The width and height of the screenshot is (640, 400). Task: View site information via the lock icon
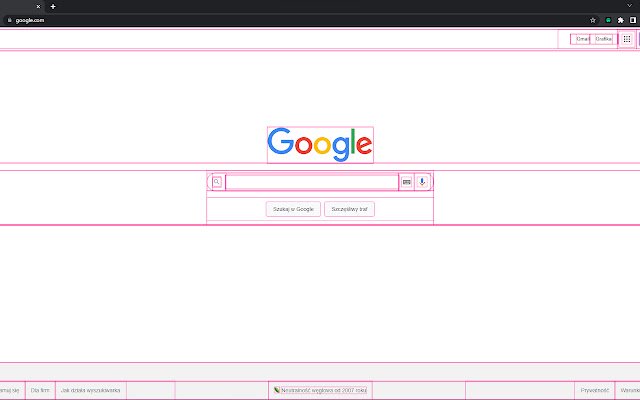click(x=9, y=20)
